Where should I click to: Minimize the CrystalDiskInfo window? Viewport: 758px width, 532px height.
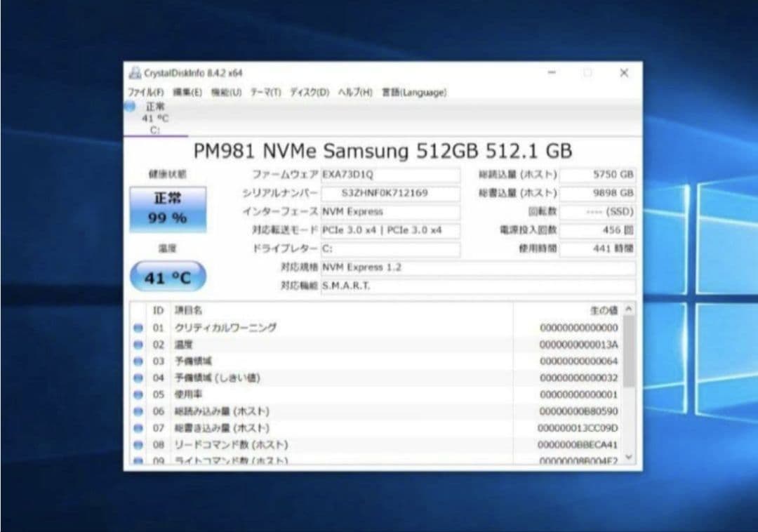point(552,73)
